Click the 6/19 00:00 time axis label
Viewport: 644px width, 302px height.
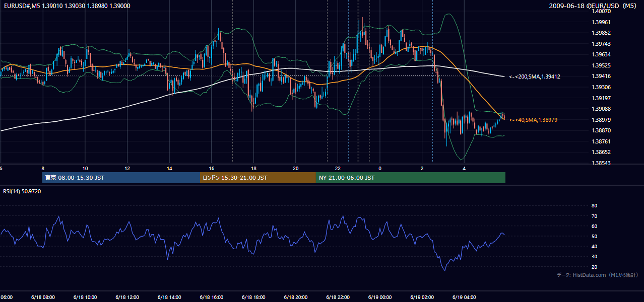380,297
